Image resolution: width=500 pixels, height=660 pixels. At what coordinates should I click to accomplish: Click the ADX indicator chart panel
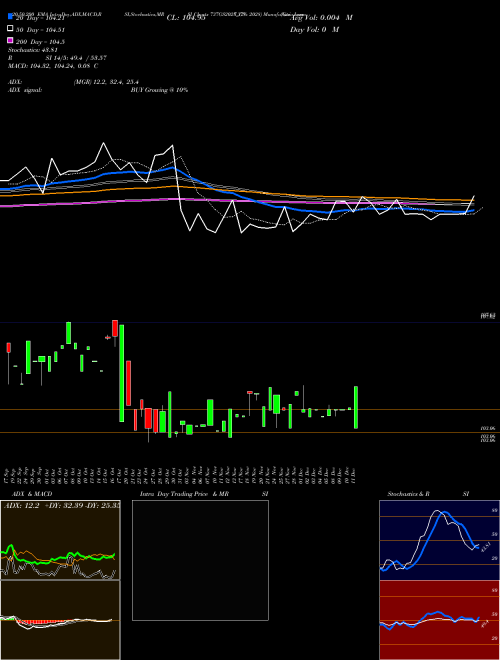[x=60, y=540]
